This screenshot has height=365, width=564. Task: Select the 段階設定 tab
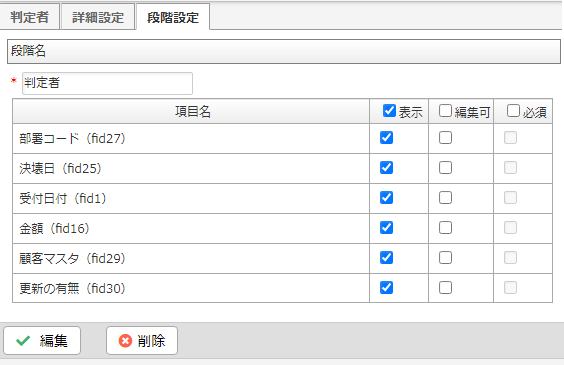(173, 17)
